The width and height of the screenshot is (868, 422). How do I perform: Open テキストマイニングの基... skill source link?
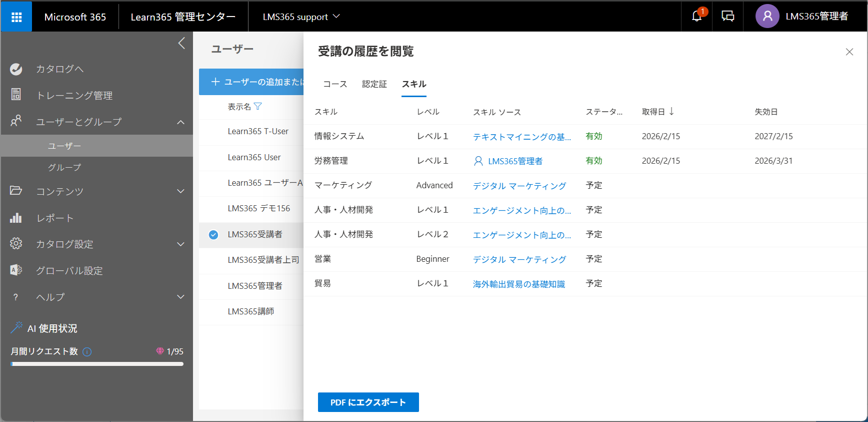click(x=521, y=137)
